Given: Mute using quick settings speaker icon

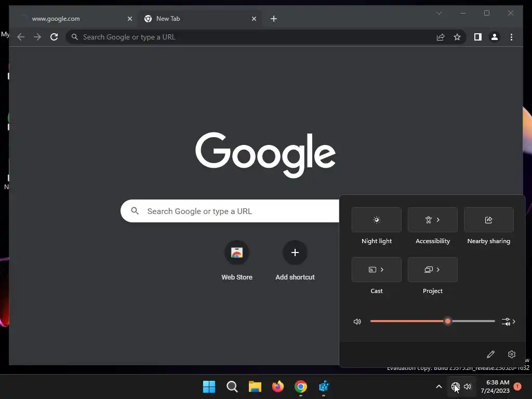Looking at the screenshot, I should point(357,321).
